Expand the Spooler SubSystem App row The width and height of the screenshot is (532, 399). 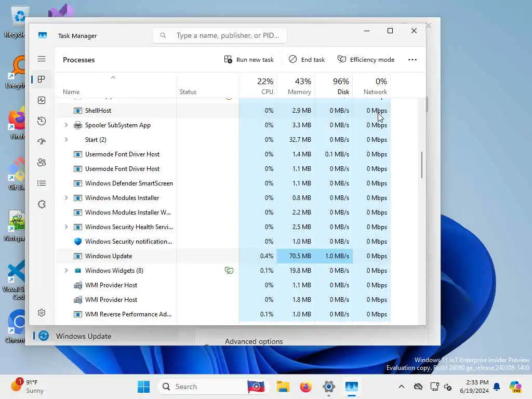(66, 125)
